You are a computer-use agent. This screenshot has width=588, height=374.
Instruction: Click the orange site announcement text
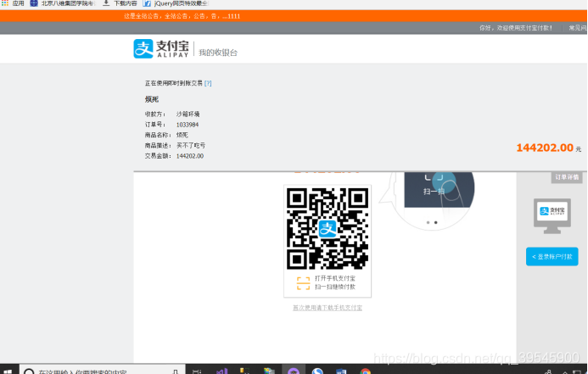(182, 16)
